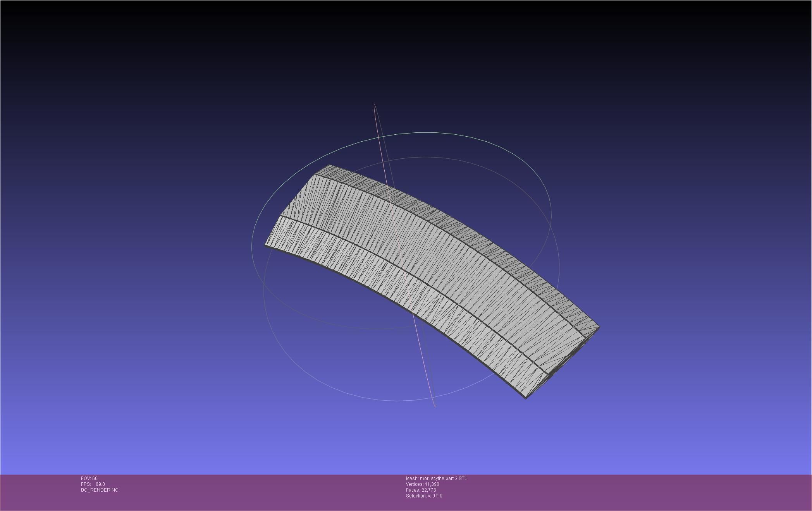Click the FOV: 60 readout
The height and width of the screenshot is (511, 812).
[x=89, y=478]
